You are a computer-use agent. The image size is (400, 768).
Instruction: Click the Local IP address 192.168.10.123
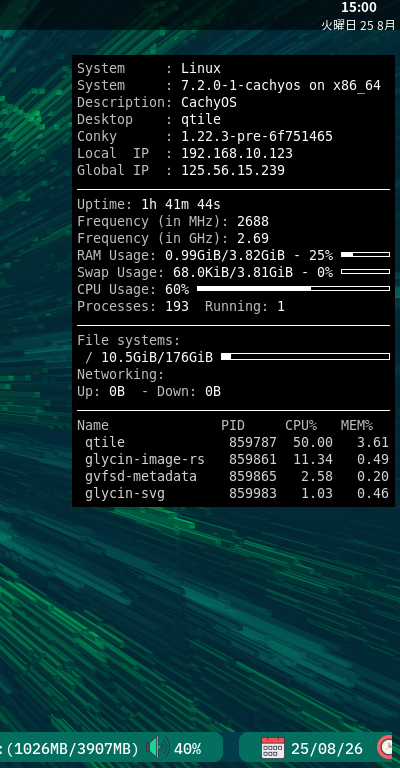(237, 153)
